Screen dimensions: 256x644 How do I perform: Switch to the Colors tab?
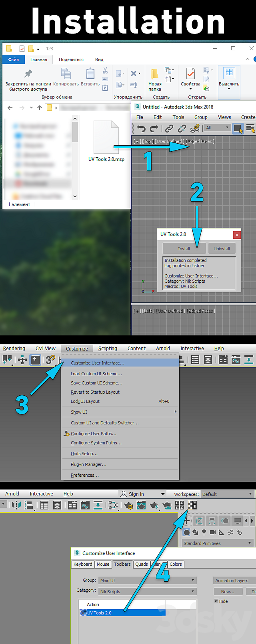(x=176, y=564)
